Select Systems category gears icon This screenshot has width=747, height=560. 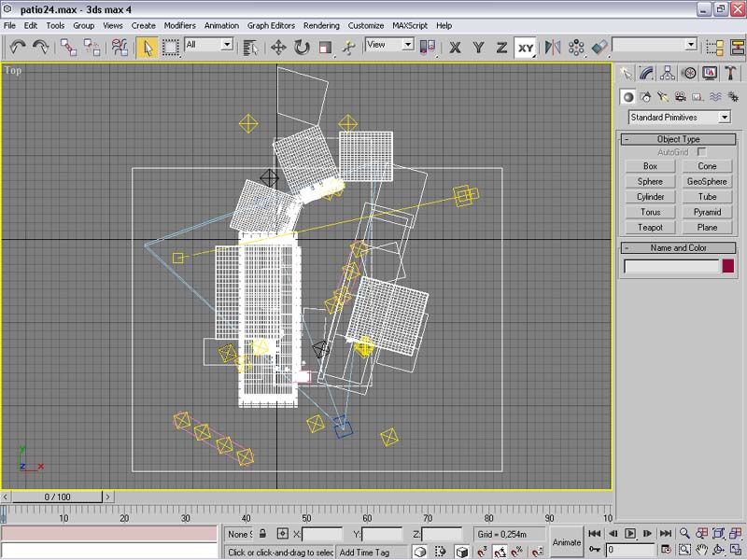pos(733,97)
